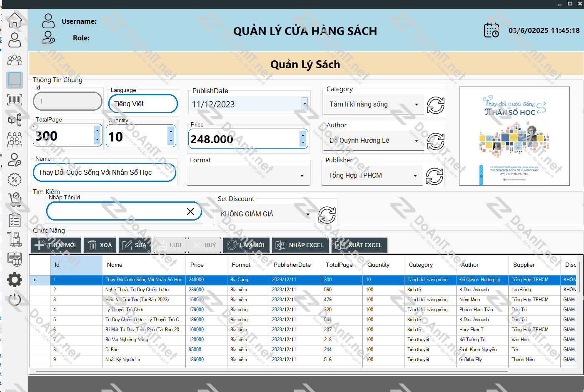Expand the Set Discount dropdown
The image size is (584, 392).
[x=308, y=214]
